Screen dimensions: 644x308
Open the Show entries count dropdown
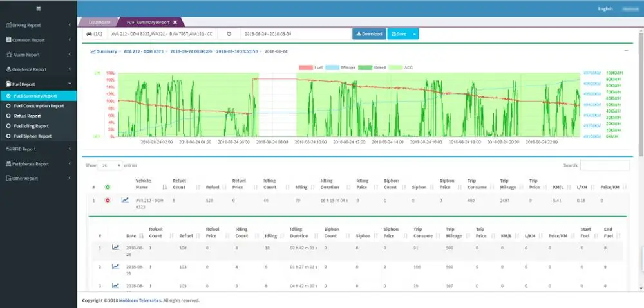109,165
